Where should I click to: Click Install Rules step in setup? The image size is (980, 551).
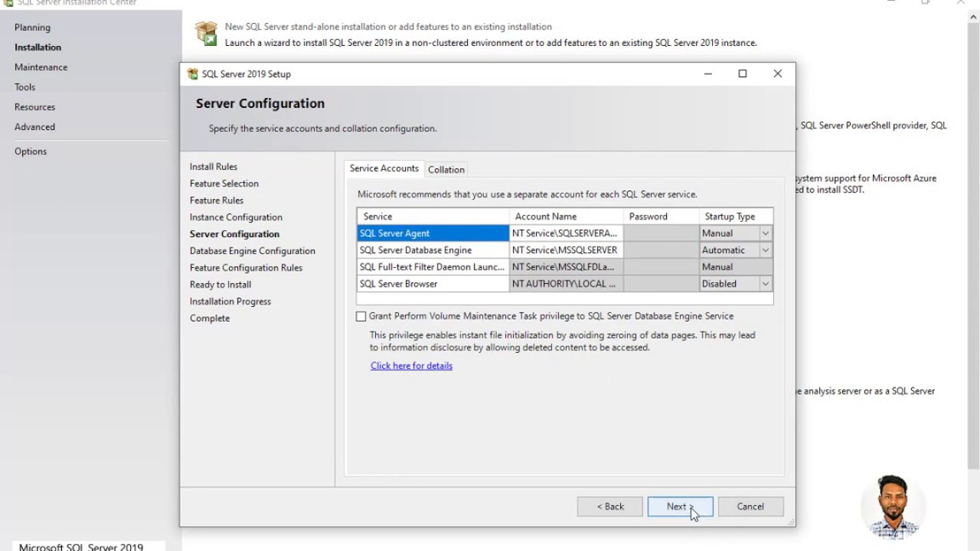214,167
